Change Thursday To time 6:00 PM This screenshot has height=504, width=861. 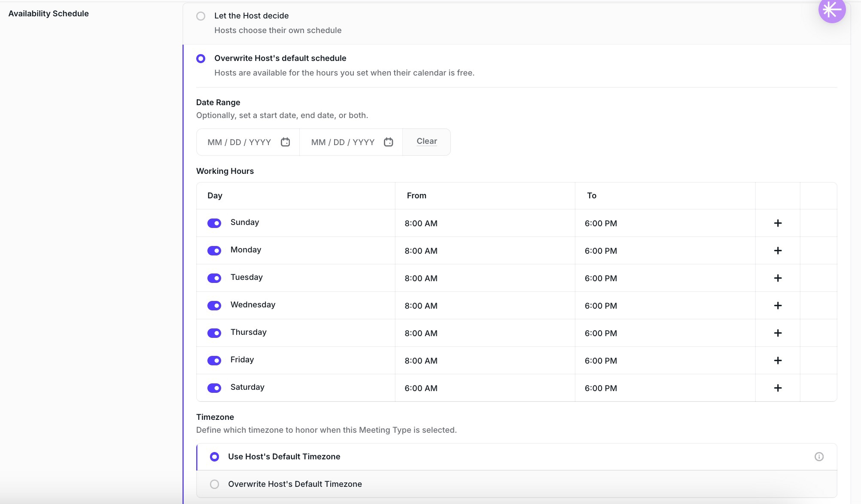665,333
